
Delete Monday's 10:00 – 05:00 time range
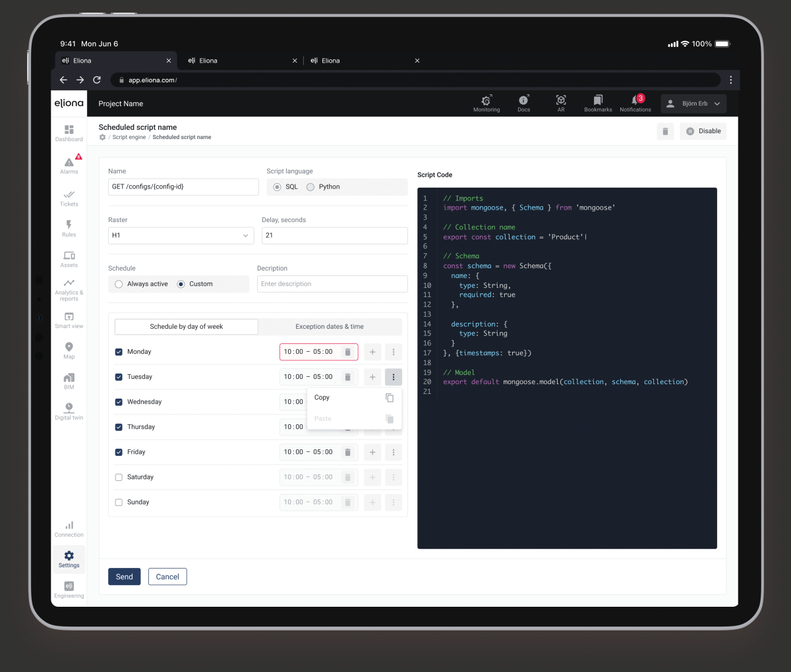point(348,352)
